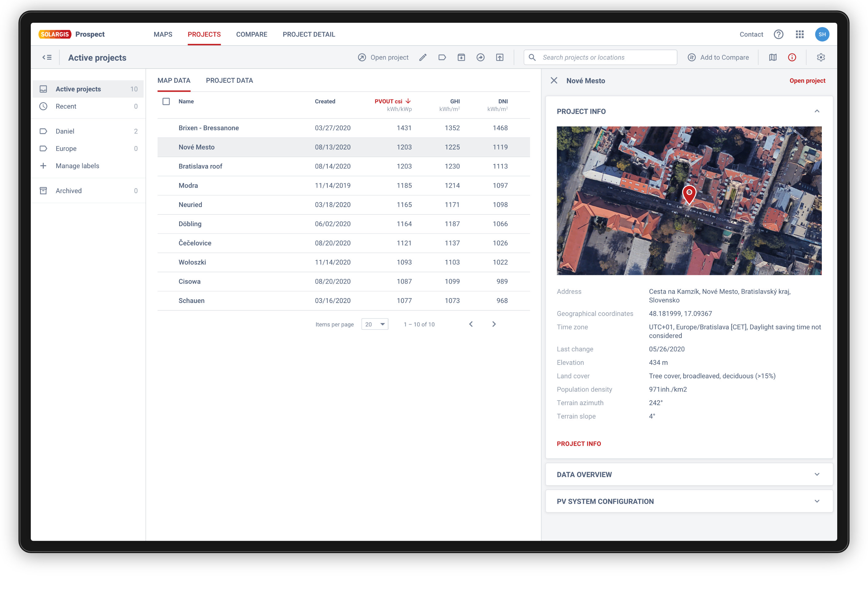This screenshot has width=868, height=590.
Task: Switch to the MAPS tab
Action: click(163, 34)
